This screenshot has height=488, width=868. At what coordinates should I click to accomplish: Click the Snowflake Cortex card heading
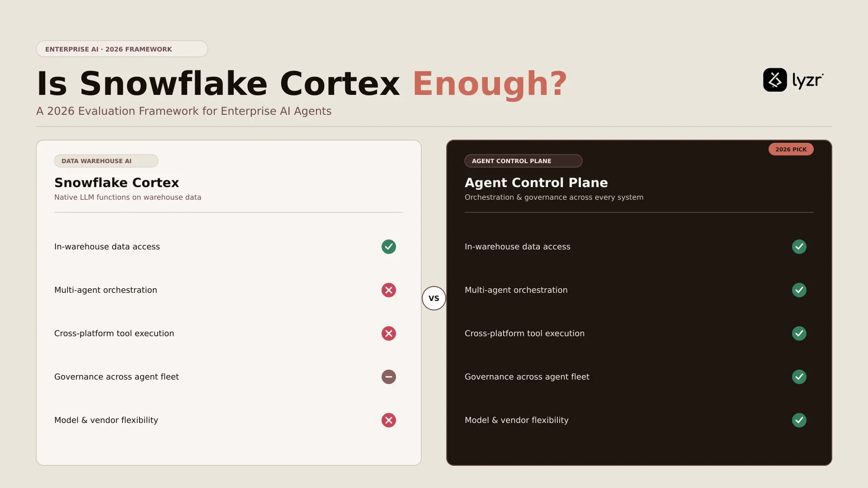pos(117,183)
